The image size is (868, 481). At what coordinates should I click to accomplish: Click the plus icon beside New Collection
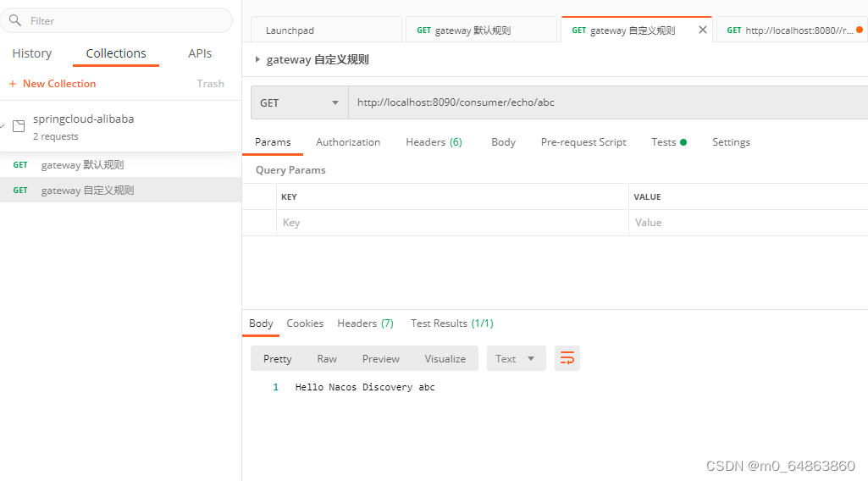pos(13,84)
